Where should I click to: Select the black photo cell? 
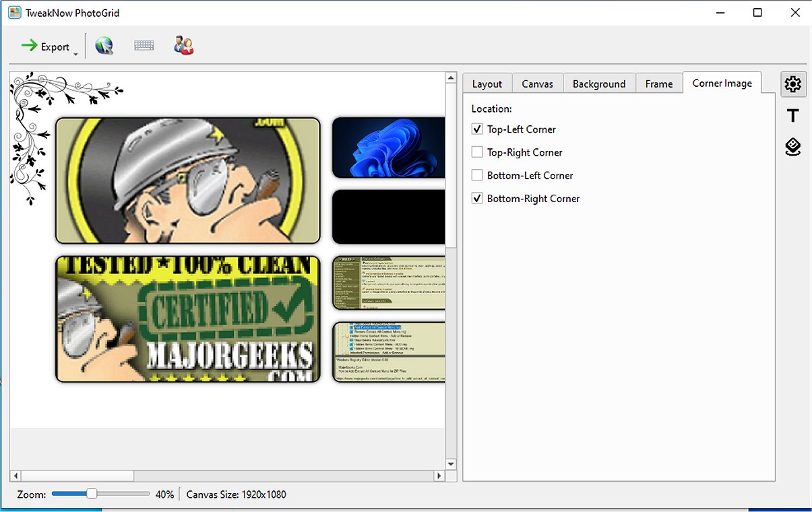389,217
